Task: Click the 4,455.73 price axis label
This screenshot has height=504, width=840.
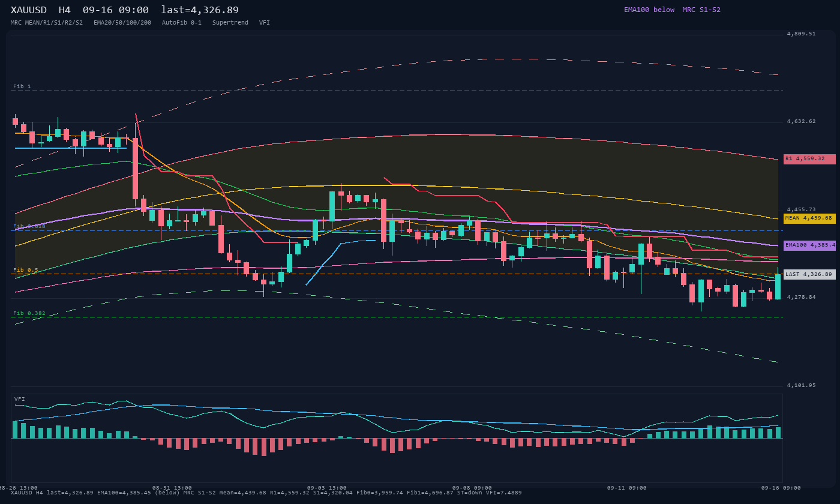Action: [801, 209]
